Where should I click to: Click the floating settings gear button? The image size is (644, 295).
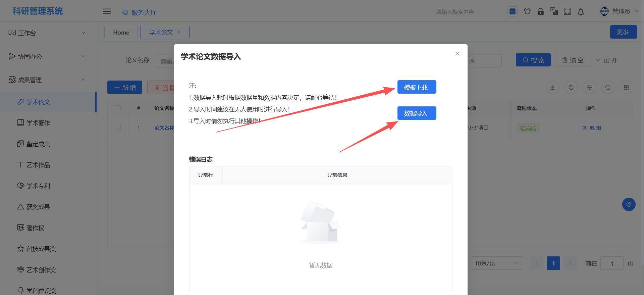click(629, 204)
